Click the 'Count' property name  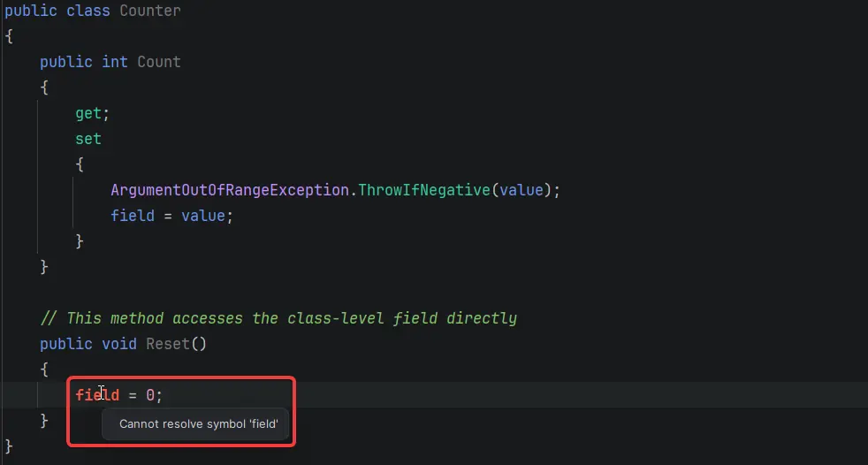(x=159, y=62)
